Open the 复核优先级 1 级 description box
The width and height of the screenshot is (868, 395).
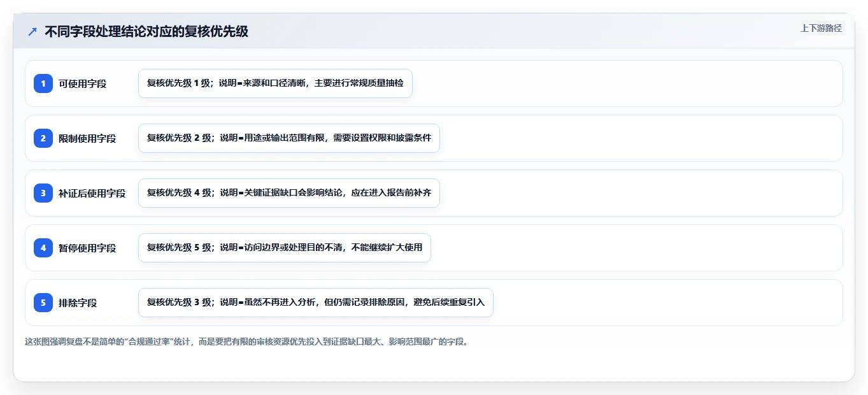pyautogui.click(x=275, y=83)
